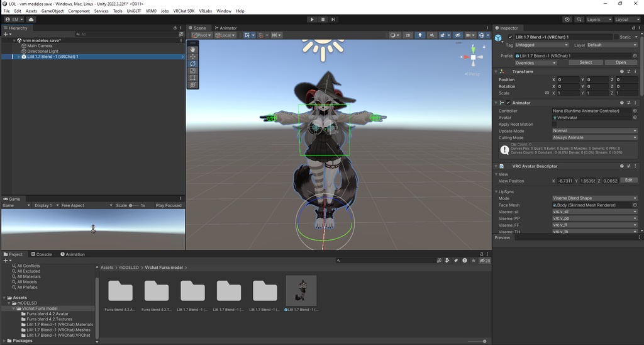Open the Gizmos menu icon
The height and width of the screenshot is (345, 644).
(482, 35)
